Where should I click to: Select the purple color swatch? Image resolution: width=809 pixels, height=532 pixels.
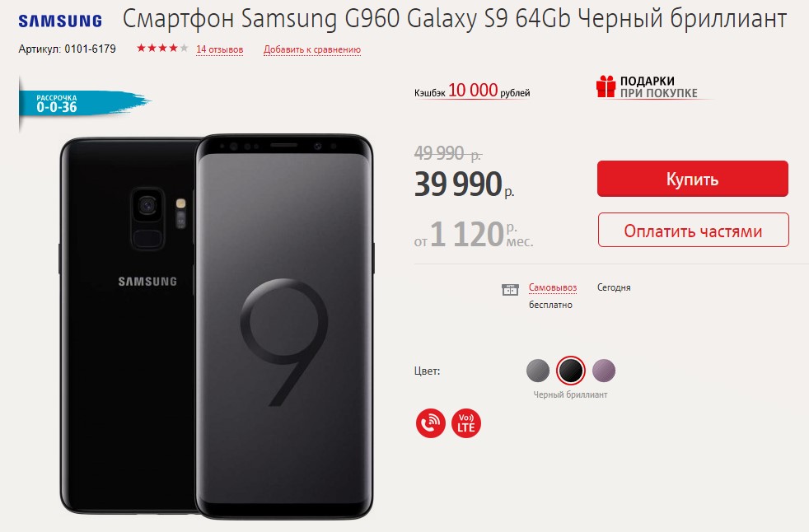604,371
